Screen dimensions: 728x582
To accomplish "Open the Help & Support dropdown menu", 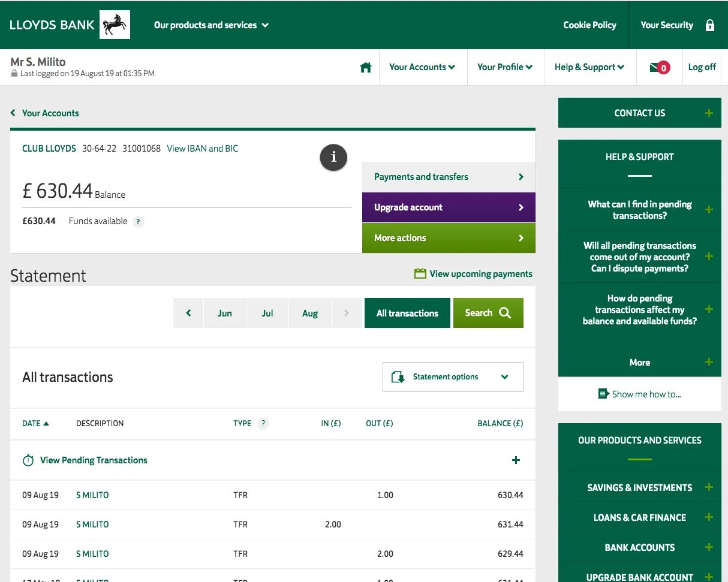I will pos(589,67).
